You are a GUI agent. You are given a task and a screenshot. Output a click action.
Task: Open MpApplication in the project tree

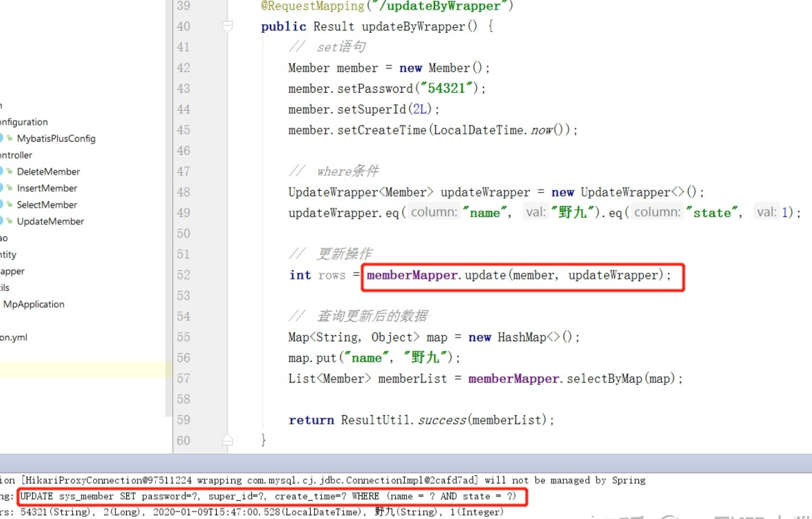click(33, 304)
